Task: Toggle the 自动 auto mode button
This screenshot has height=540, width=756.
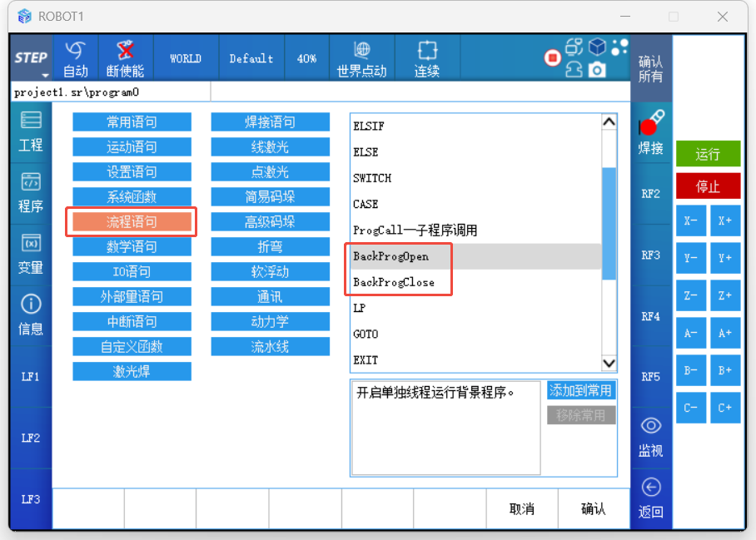Action: [75, 58]
